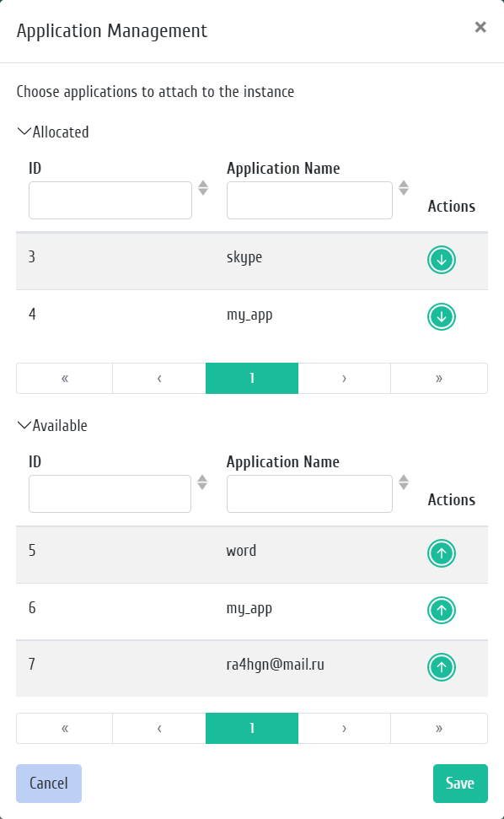Sort Available table by ID column

tap(202, 482)
